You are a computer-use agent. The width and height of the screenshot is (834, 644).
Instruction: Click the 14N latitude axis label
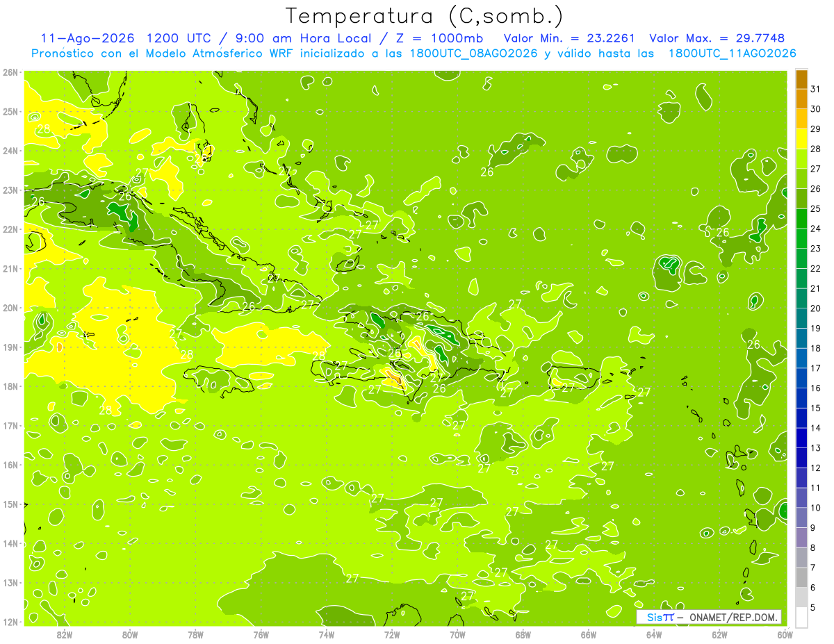coord(10,543)
